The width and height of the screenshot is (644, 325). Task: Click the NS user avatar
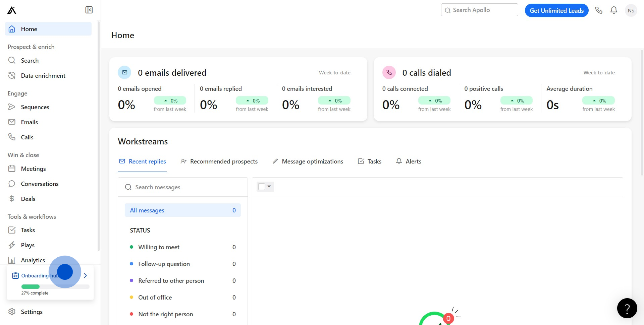pos(631,10)
